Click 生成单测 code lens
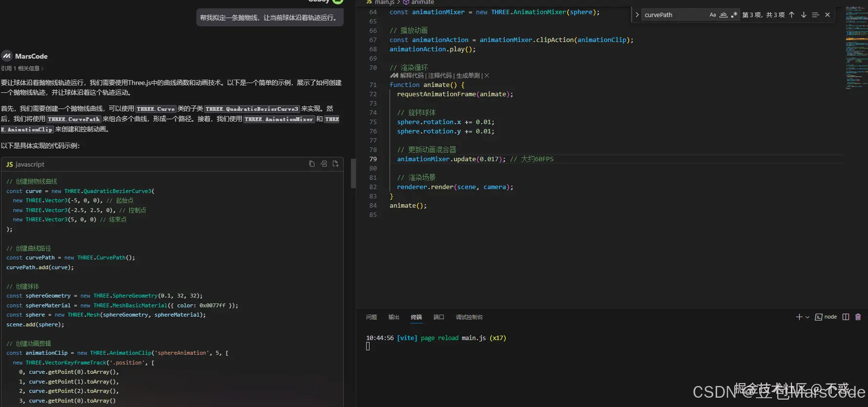868x407 pixels. coord(468,76)
